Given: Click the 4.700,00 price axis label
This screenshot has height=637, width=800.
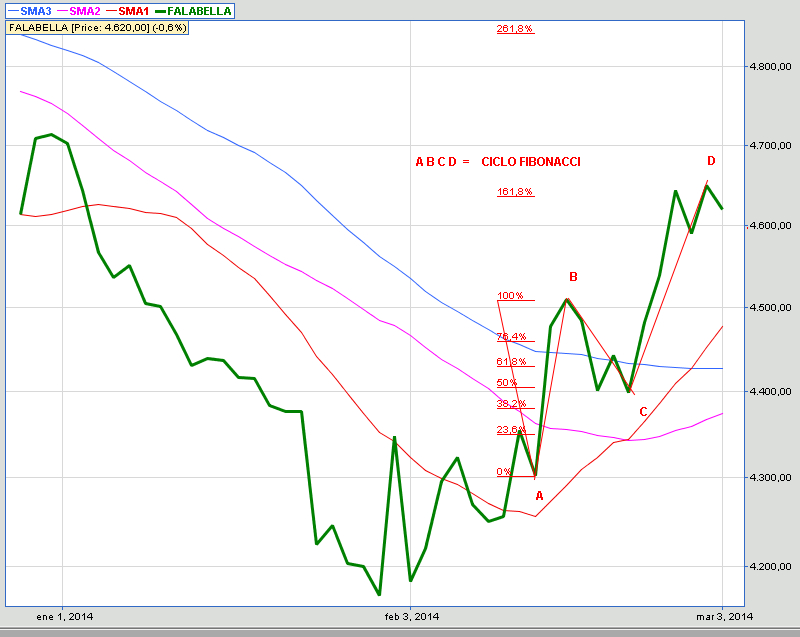Looking at the screenshot, I should tap(769, 145).
